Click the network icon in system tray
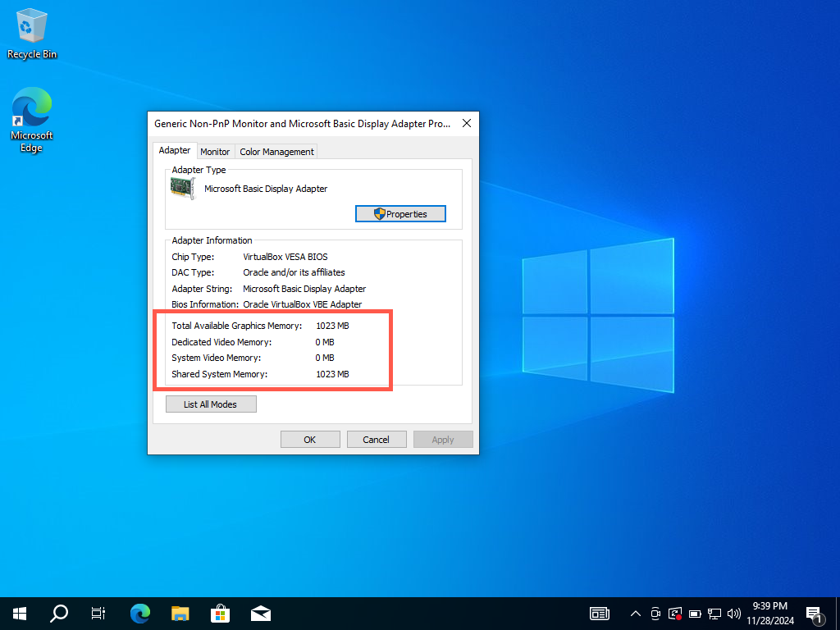The height and width of the screenshot is (630, 840). [714, 613]
